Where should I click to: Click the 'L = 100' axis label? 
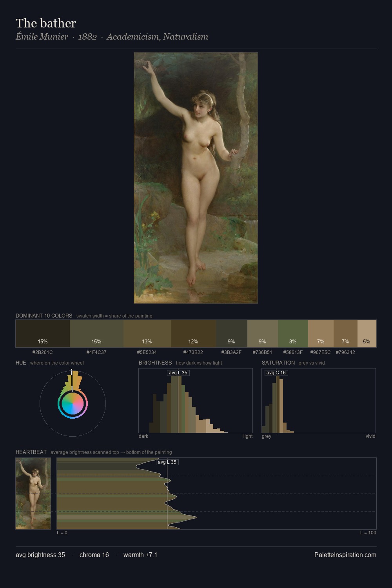click(368, 533)
